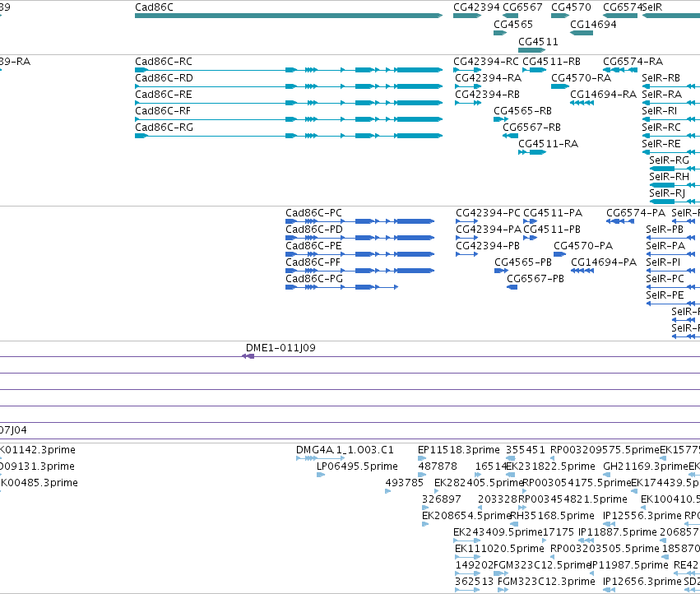Open protein CG4565-PB label
The height and width of the screenshot is (594, 700).
point(523,262)
